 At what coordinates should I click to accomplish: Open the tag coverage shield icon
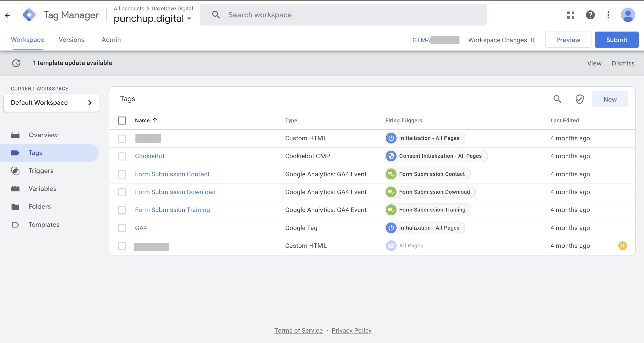tap(579, 99)
